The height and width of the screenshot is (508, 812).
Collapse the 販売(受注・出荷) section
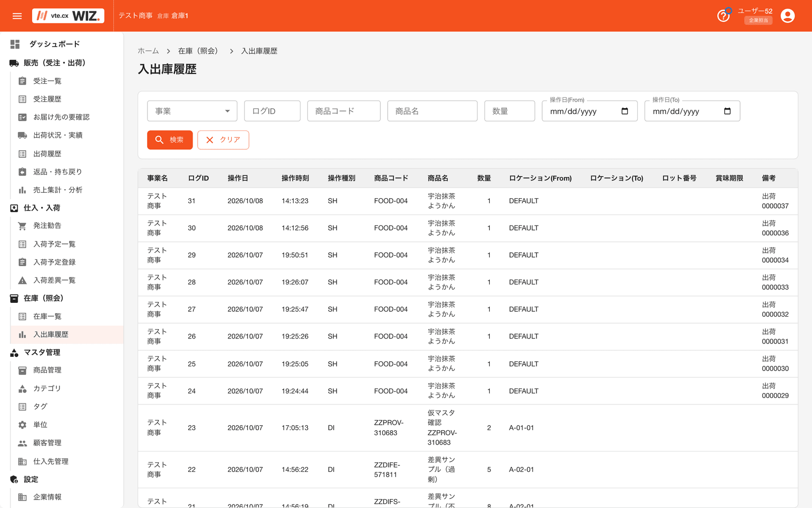pos(54,63)
